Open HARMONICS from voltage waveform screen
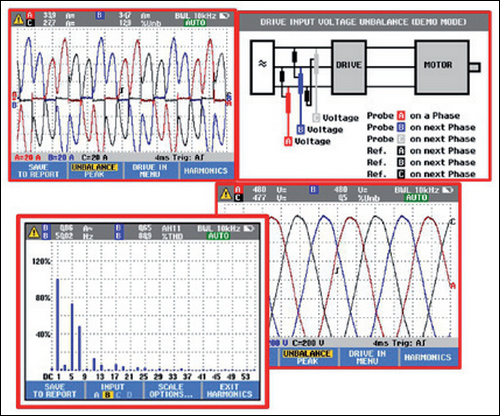 coord(428,357)
